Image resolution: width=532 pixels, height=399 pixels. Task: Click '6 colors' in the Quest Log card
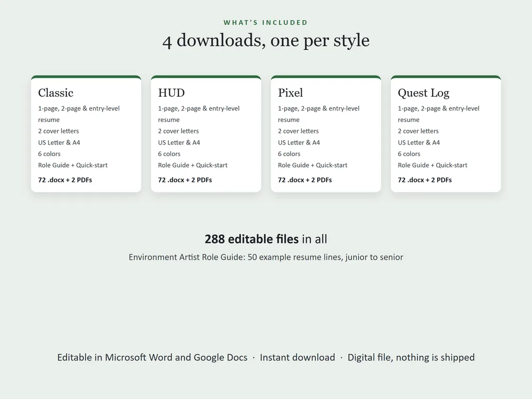409,153
